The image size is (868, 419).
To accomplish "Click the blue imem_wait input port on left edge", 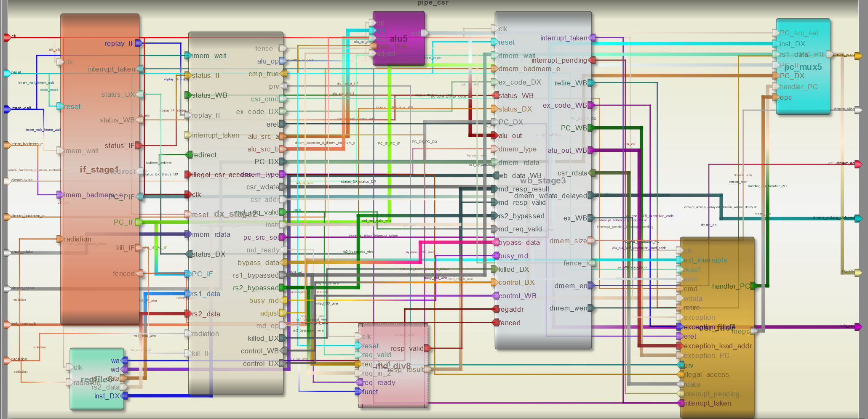I will [x=7, y=109].
